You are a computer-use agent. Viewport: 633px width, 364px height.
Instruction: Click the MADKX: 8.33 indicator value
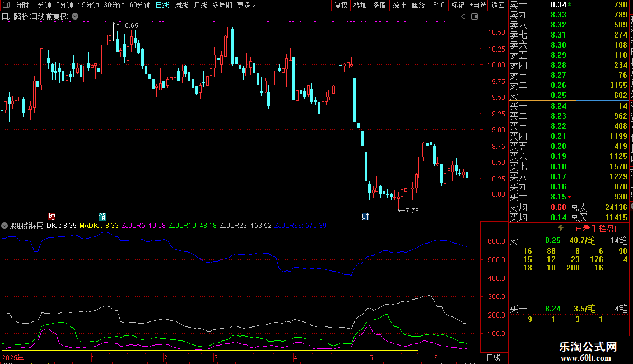[99, 226]
